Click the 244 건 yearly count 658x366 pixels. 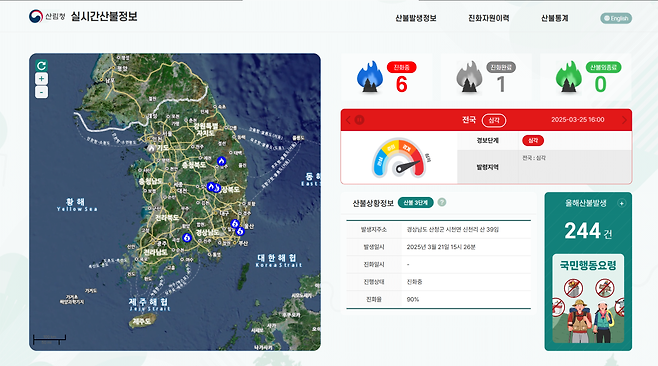pos(588,231)
